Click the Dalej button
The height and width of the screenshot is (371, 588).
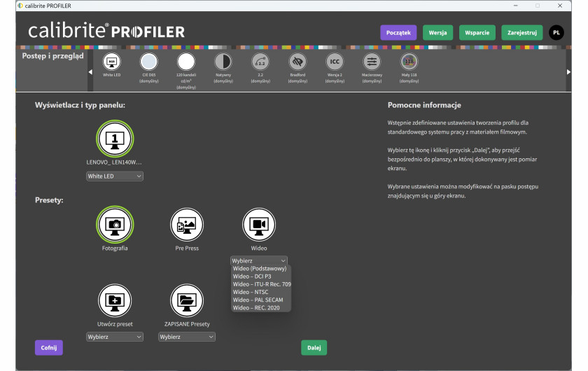click(x=314, y=348)
